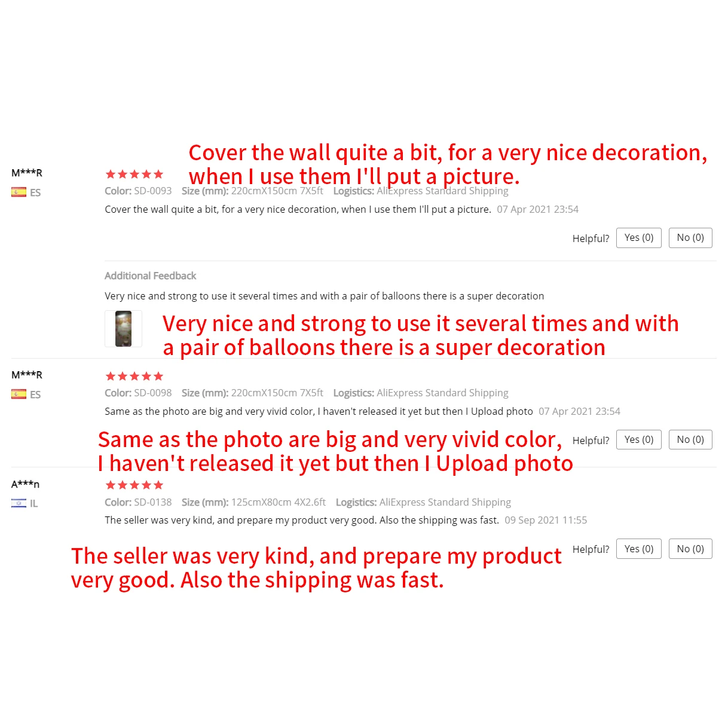Click the Spain flag icon of second M***R review
Screen dimensions: 728x728
pos(19,394)
